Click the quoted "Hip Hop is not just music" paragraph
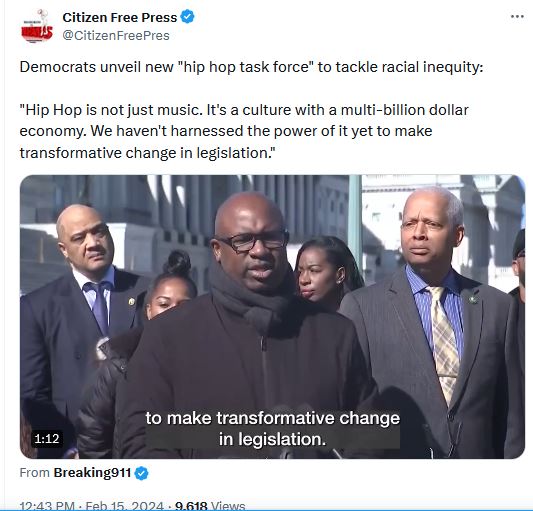This screenshot has width=533, height=511. (x=244, y=131)
